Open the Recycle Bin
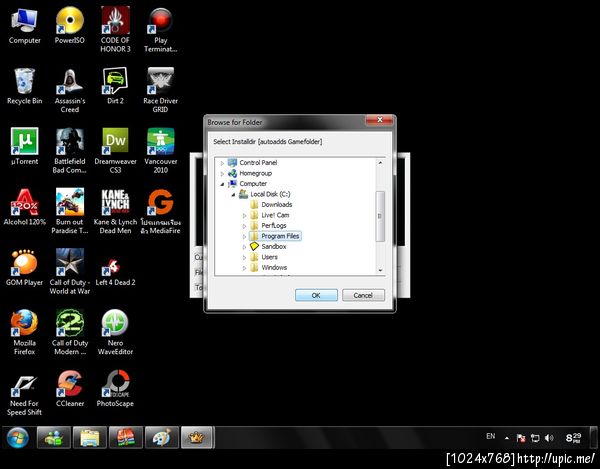Screen dimensions: 600x469 (x=24, y=86)
